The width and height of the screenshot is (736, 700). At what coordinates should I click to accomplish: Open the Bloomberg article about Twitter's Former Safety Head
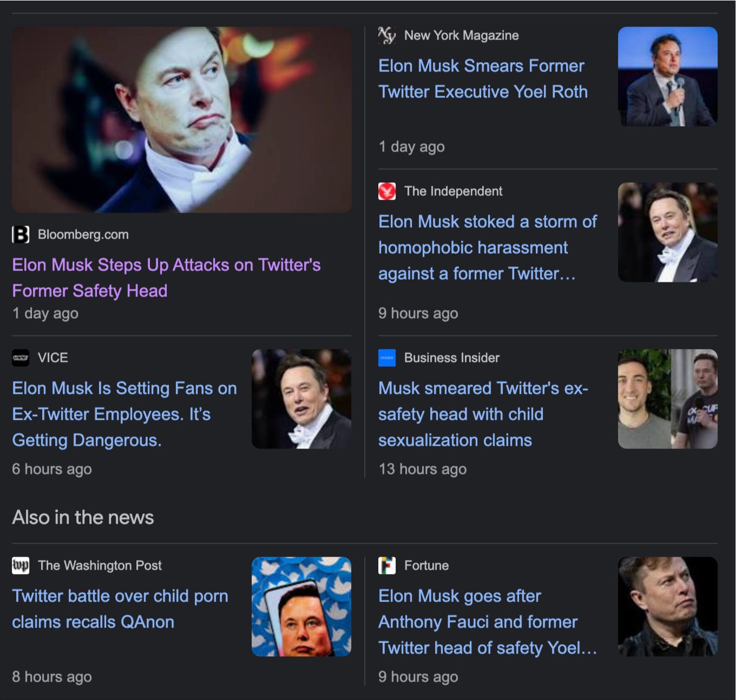click(x=167, y=278)
